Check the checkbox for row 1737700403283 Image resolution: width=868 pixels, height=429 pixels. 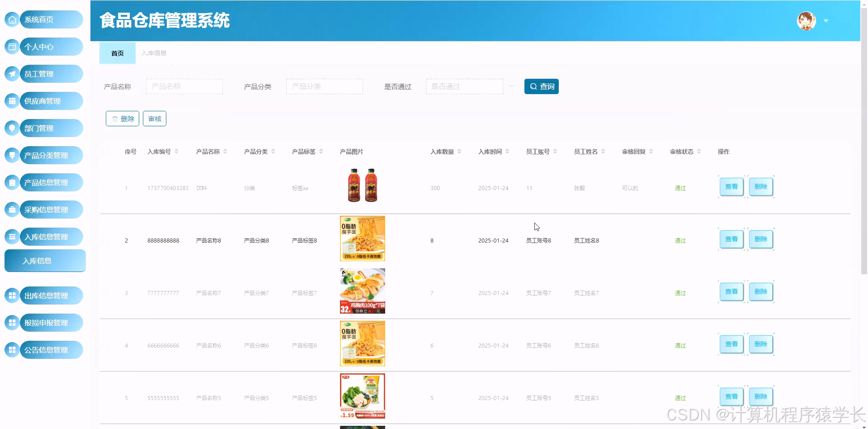tap(105, 188)
